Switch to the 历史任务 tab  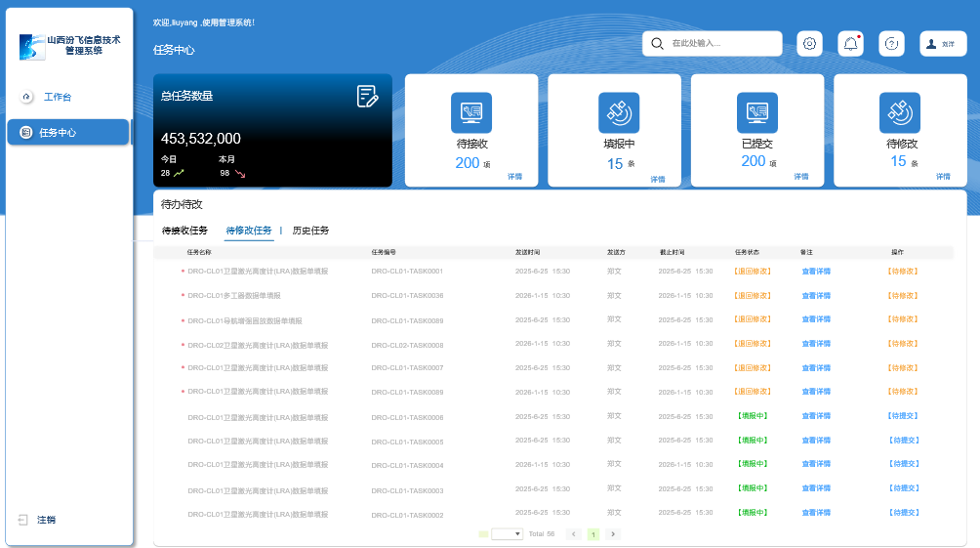310,231
